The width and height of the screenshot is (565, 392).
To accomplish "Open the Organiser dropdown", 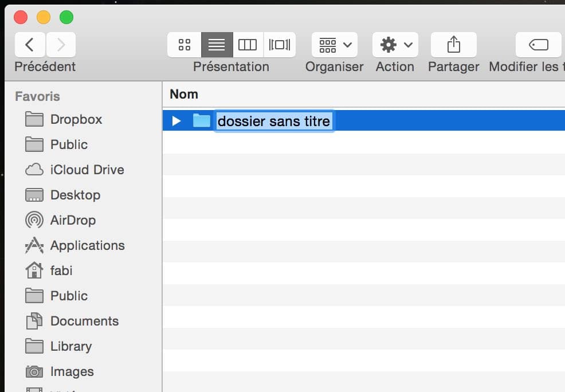I will pos(335,45).
